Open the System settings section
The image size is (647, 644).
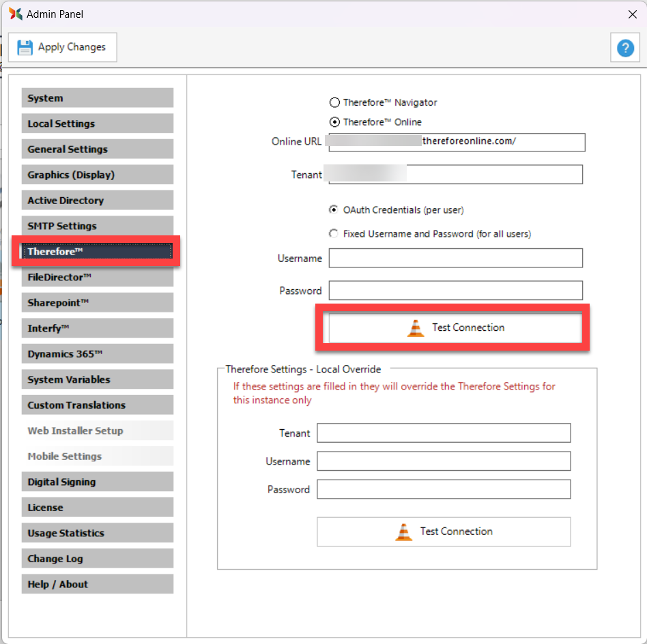pyautogui.click(x=98, y=98)
